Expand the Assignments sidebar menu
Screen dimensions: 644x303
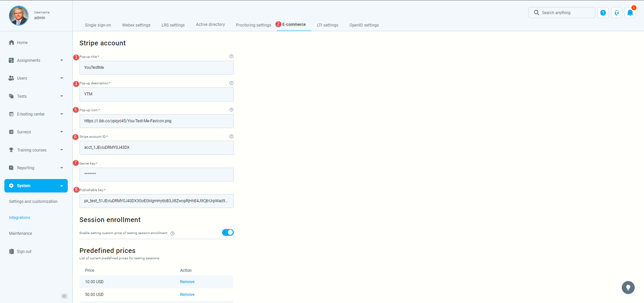pyautogui.click(x=36, y=60)
